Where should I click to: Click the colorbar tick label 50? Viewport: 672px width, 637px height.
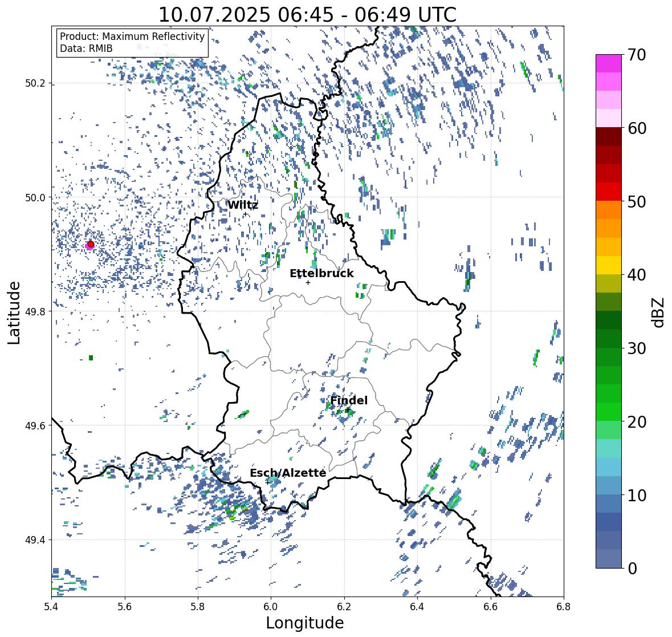637,201
